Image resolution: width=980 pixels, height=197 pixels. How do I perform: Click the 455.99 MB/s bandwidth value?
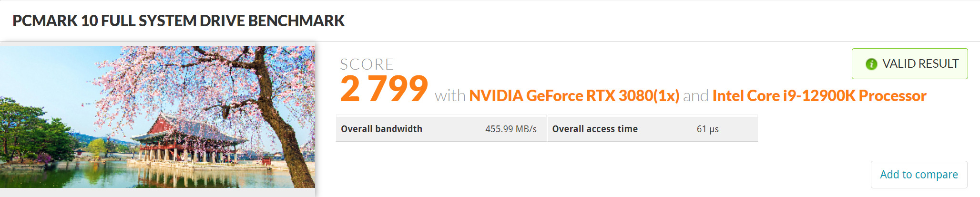pyautogui.click(x=510, y=129)
